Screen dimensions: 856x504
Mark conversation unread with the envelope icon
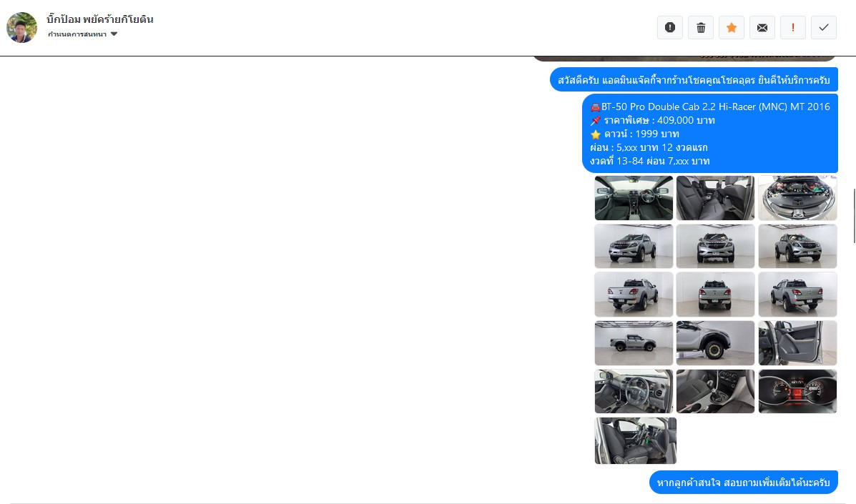click(762, 27)
